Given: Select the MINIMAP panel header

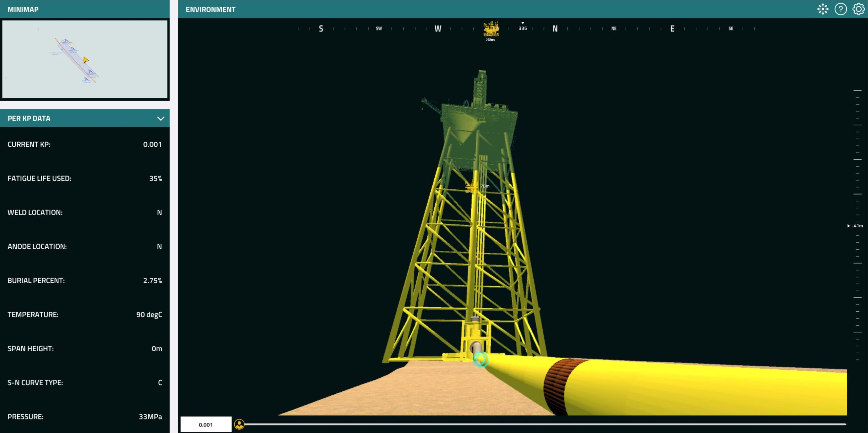Looking at the screenshot, I should pos(24,9).
